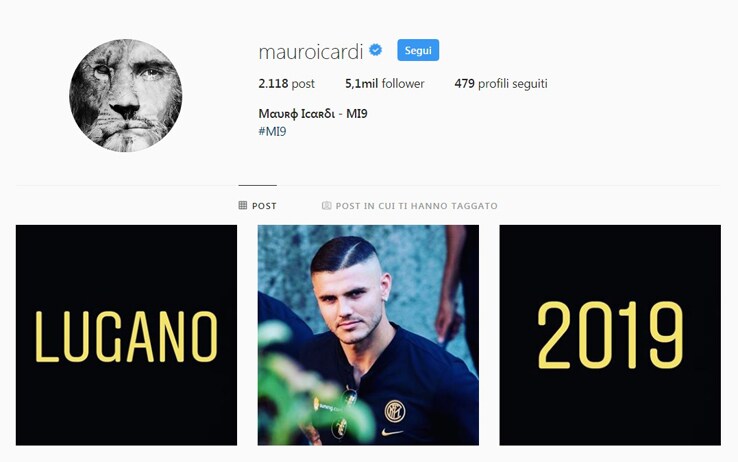Image resolution: width=738 pixels, height=462 pixels.
Task: Open the photo post of man in jersey
Action: (368, 335)
